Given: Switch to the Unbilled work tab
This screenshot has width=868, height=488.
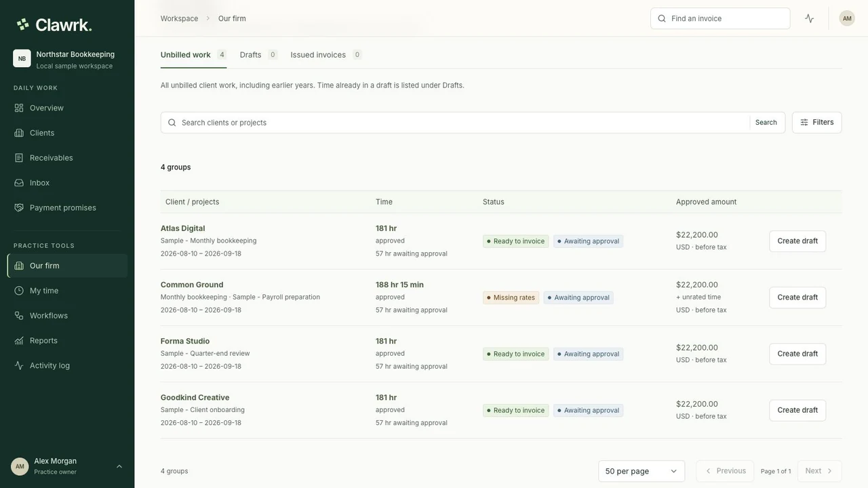Looking at the screenshot, I should (x=193, y=55).
